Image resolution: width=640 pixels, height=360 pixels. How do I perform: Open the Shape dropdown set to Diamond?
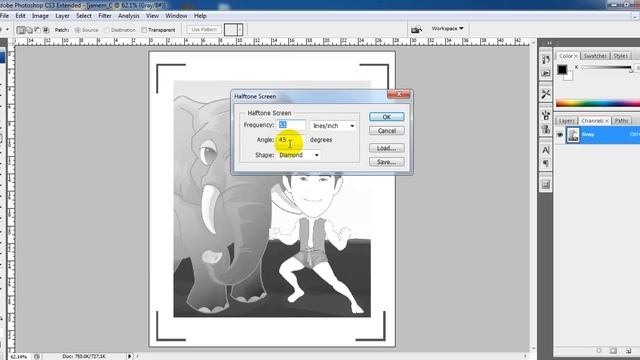pyautogui.click(x=299, y=155)
